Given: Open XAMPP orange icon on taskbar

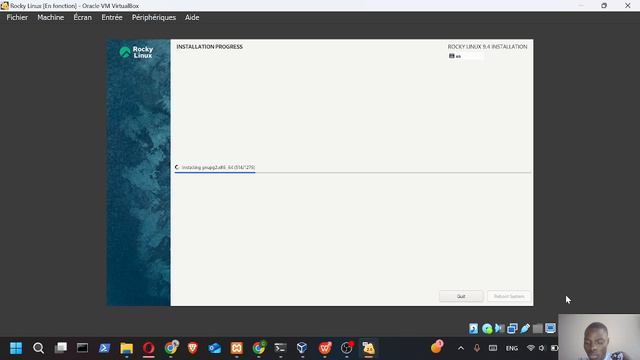Looking at the screenshot, I should [237, 348].
